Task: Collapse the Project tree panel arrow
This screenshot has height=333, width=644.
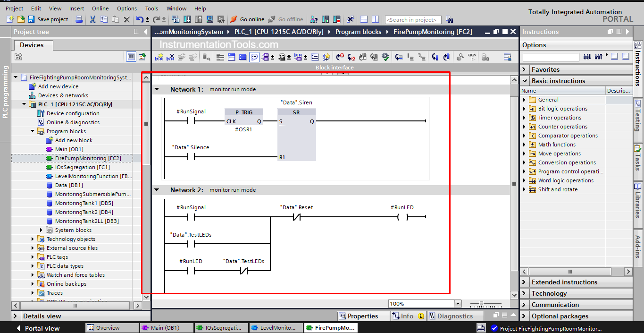Action: (144, 32)
